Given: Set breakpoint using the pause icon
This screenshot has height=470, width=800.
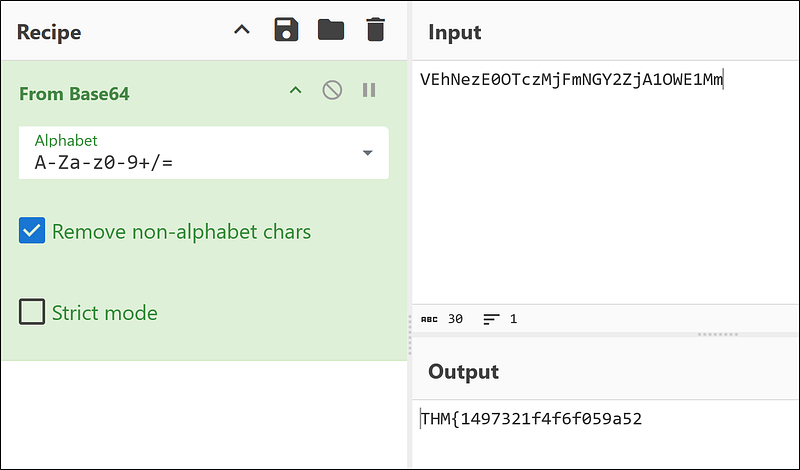Looking at the screenshot, I should click(369, 91).
